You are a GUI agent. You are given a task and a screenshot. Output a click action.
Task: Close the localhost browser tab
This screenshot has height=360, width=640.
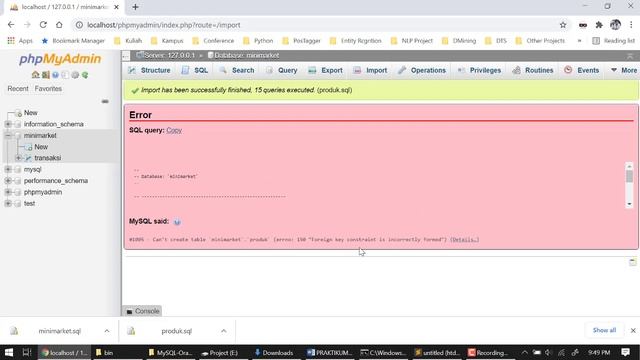(116, 7)
